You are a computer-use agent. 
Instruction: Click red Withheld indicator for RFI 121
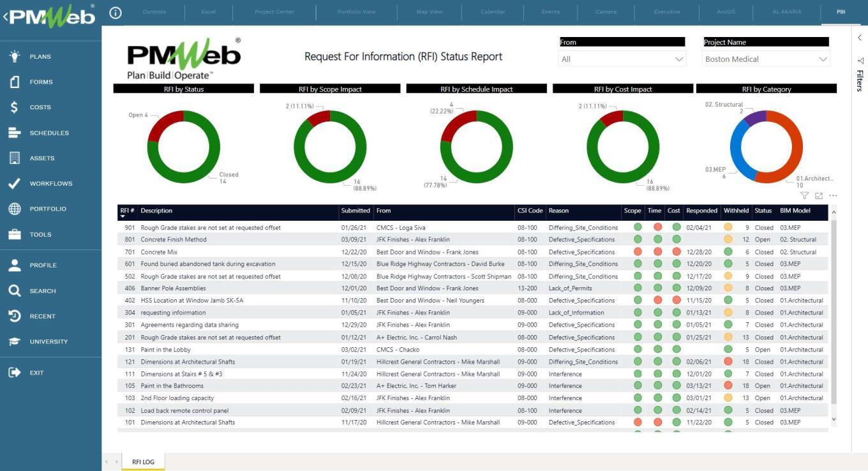click(728, 361)
